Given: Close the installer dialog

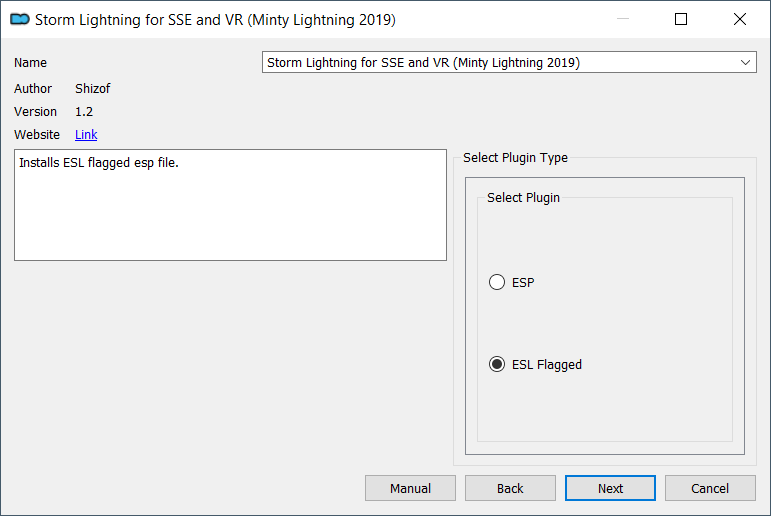Looking at the screenshot, I should point(740,19).
